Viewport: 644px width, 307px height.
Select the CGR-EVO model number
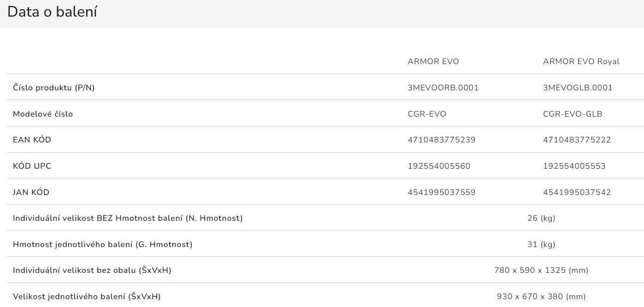(x=427, y=114)
